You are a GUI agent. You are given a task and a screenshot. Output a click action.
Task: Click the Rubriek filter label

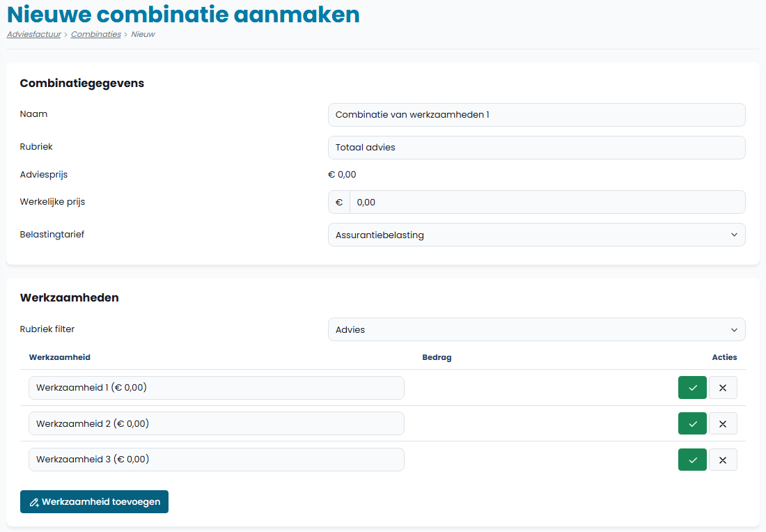point(47,329)
